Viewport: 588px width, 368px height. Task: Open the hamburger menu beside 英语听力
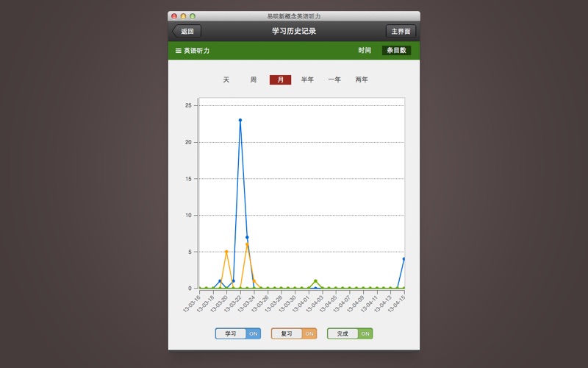click(178, 51)
